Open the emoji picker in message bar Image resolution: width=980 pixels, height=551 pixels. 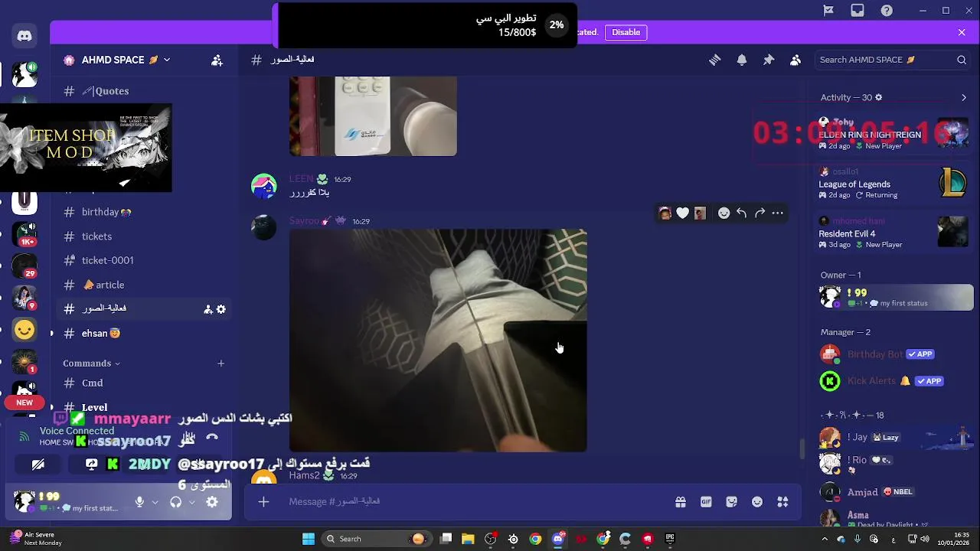757,502
